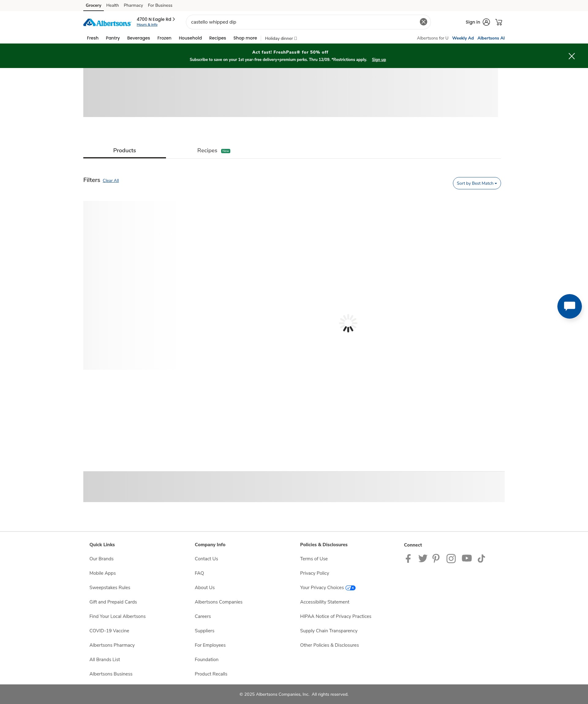This screenshot has width=588, height=704.
Task: Open the Beverages category menu
Action: [138, 38]
